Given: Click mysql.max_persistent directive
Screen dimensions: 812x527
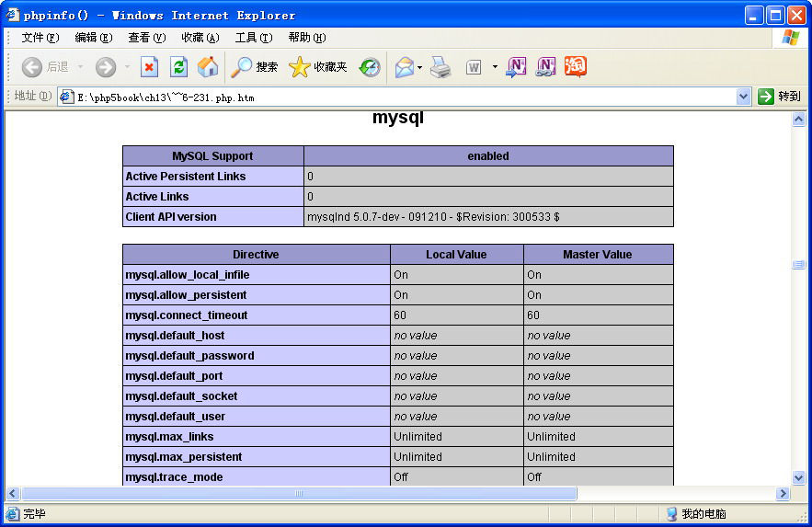Looking at the screenshot, I should pos(184,456).
